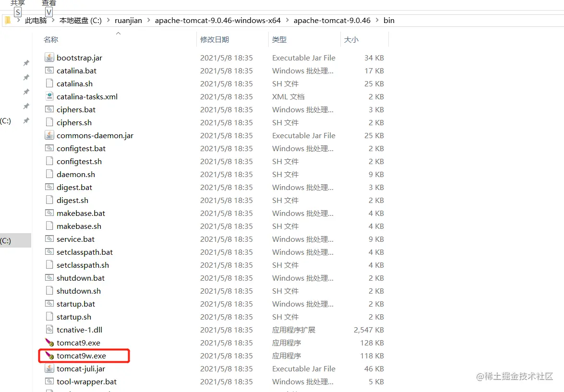564x392 pixels.
Task: Open the 查看 ribbon tab
Action: [x=49, y=3]
